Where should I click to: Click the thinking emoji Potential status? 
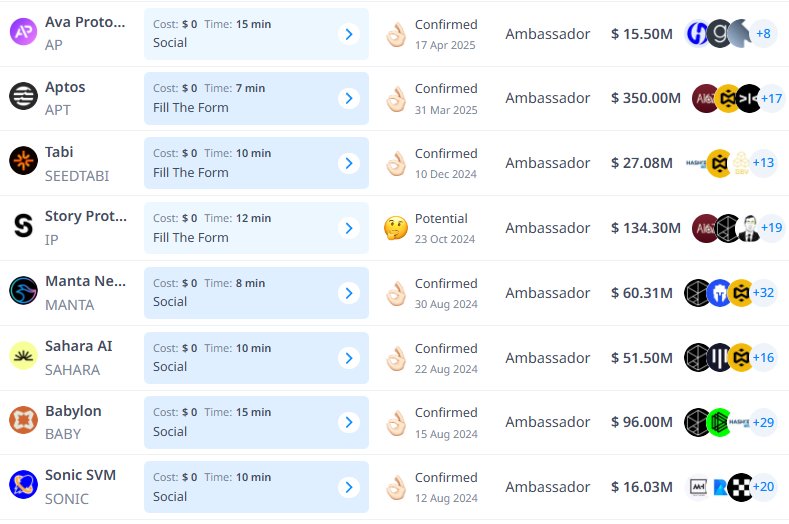[x=396, y=228]
